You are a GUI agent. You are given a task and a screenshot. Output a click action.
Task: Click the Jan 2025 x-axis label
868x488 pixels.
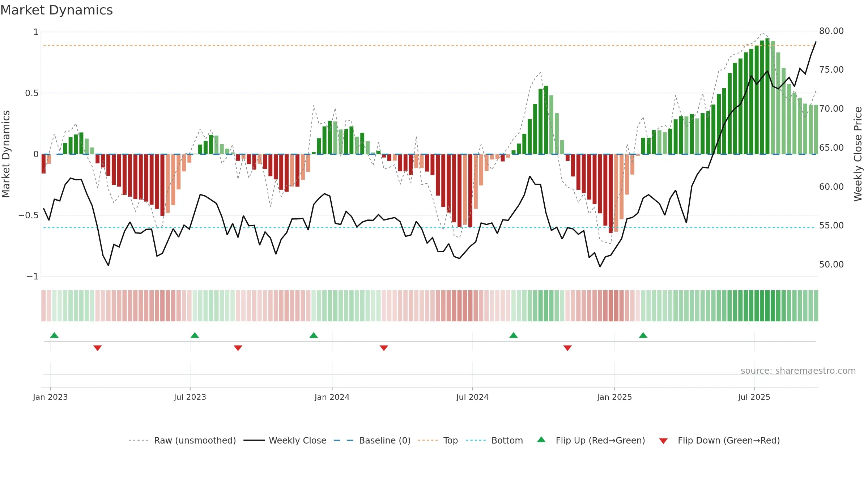coord(614,397)
